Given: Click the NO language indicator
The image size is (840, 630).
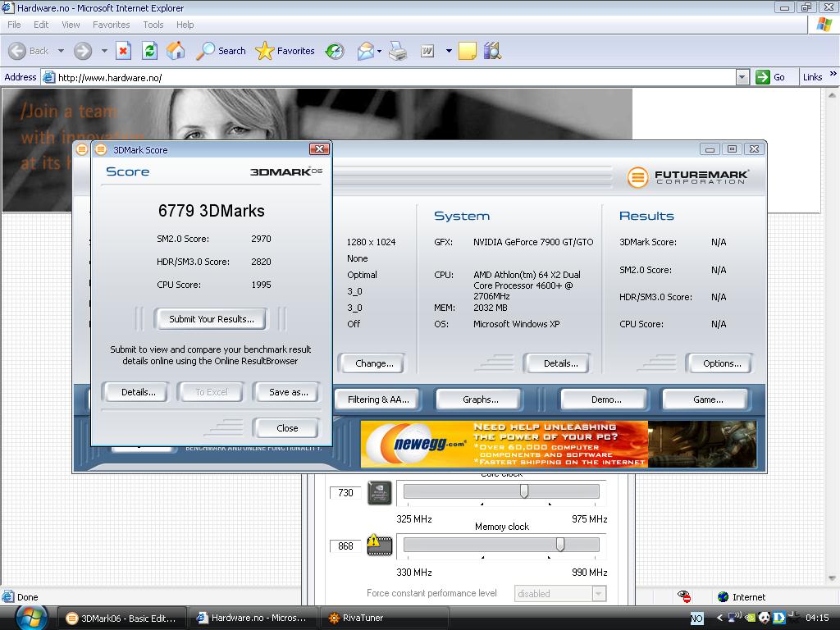Looking at the screenshot, I should [696, 619].
